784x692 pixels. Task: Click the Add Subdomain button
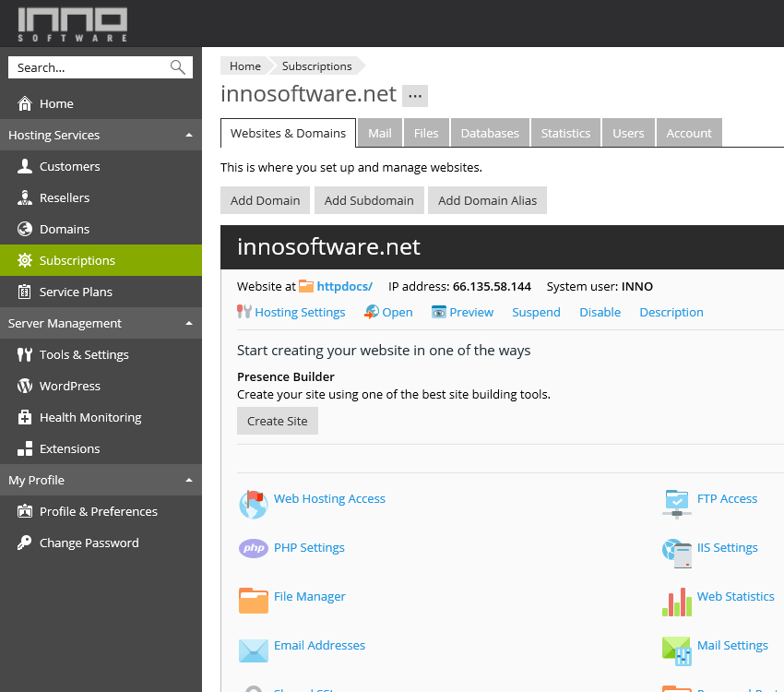369,200
